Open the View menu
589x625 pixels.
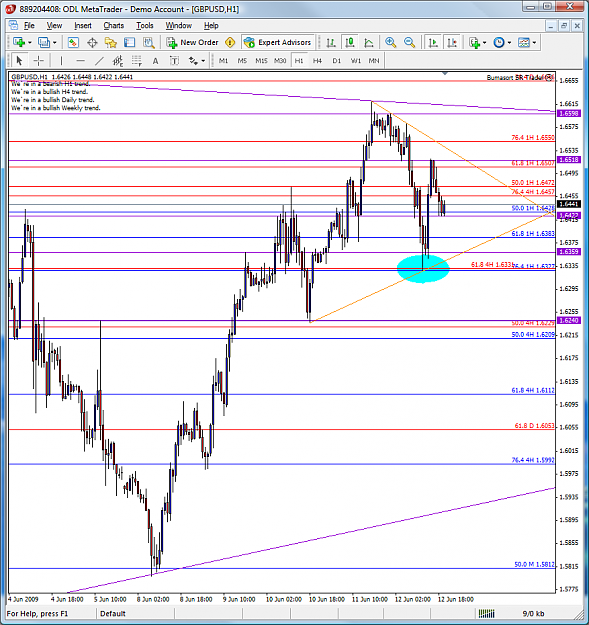tap(54, 26)
